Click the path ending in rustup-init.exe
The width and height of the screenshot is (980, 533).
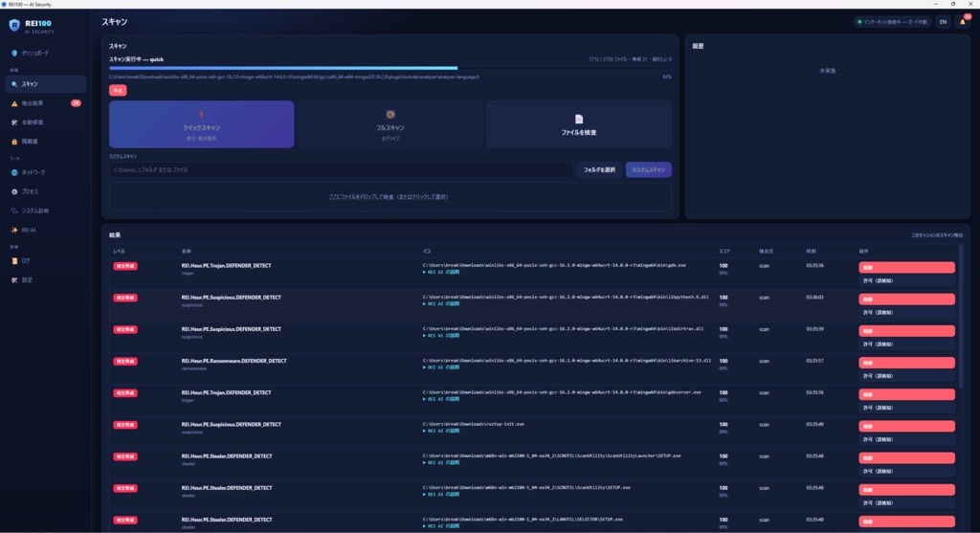pyautogui.click(x=474, y=424)
